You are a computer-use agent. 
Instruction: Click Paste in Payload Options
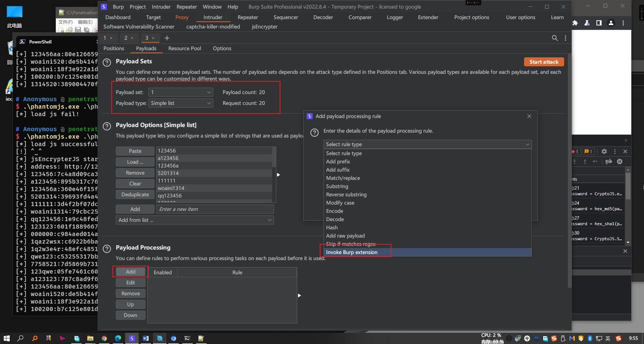pyautogui.click(x=135, y=151)
